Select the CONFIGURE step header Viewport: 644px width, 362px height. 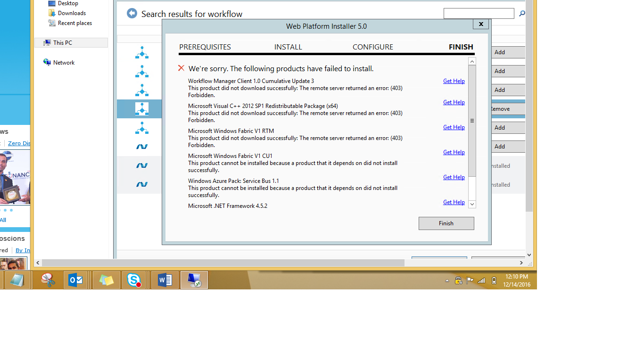click(x=373, y=47)
